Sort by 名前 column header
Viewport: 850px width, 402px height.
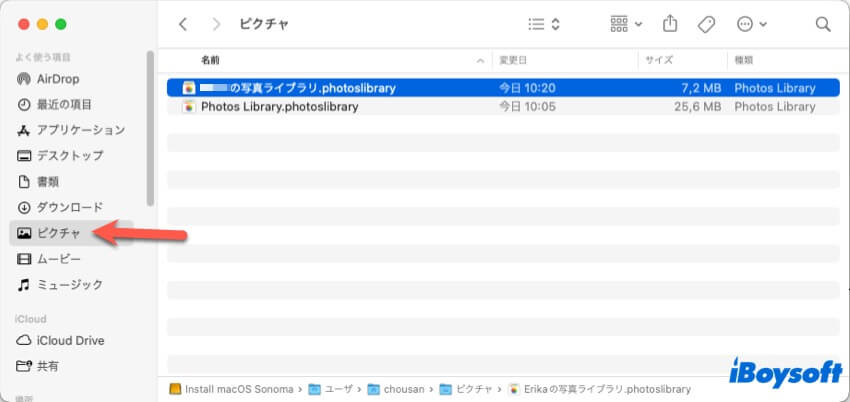pyautogui.click(x=211, y=60)
